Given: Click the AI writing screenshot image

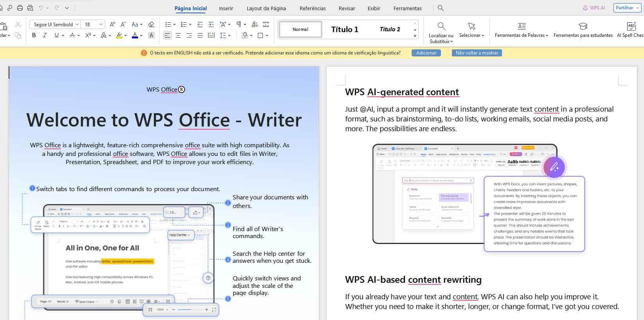Looking at the screenshot, I should pos(479,198).
